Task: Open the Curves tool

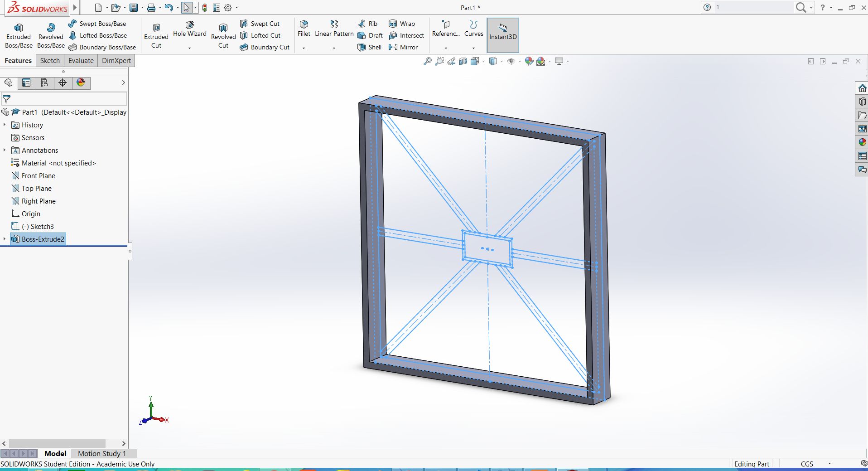Action: 474,29
